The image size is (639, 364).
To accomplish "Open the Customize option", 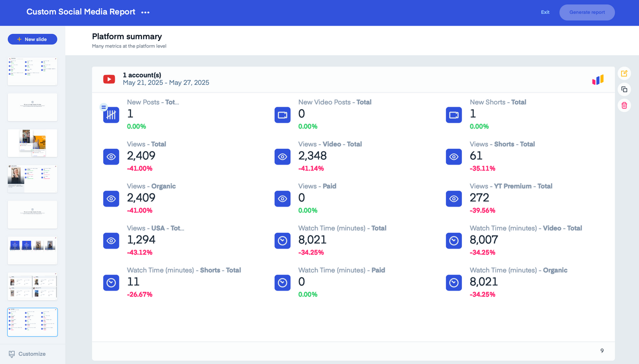I will pos(27,354).
